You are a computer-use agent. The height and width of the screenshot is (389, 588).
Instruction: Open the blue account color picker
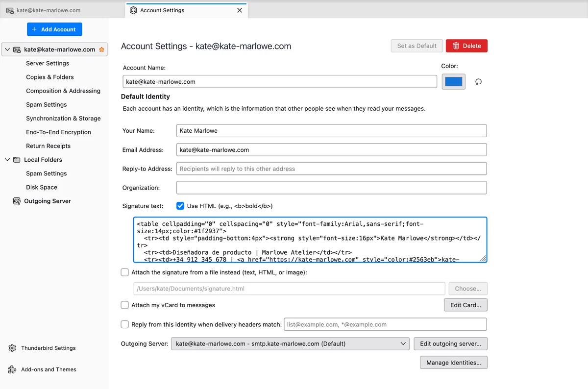(454, 82)
